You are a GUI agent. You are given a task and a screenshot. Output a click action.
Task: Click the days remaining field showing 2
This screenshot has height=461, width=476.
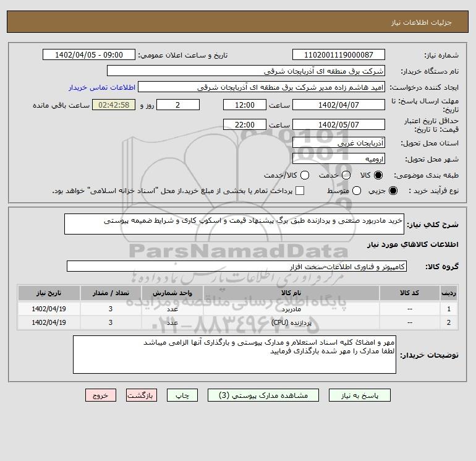pos(178,105)
